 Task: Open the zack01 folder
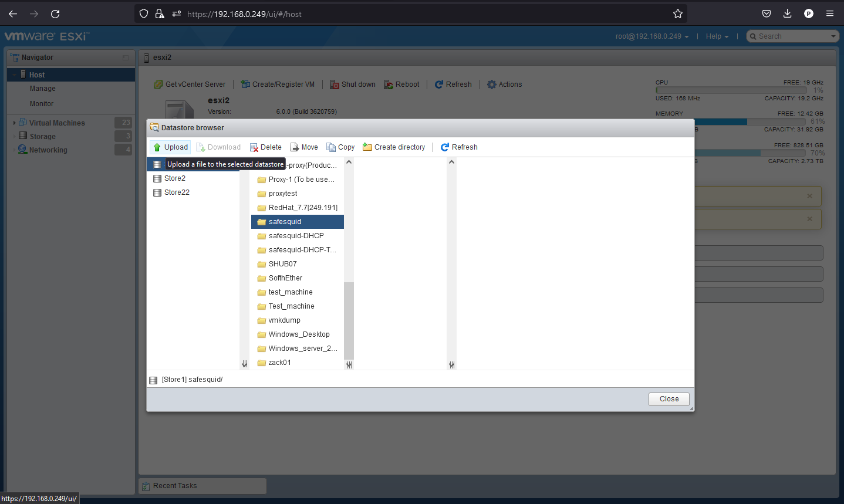click(x=298, y=363)
